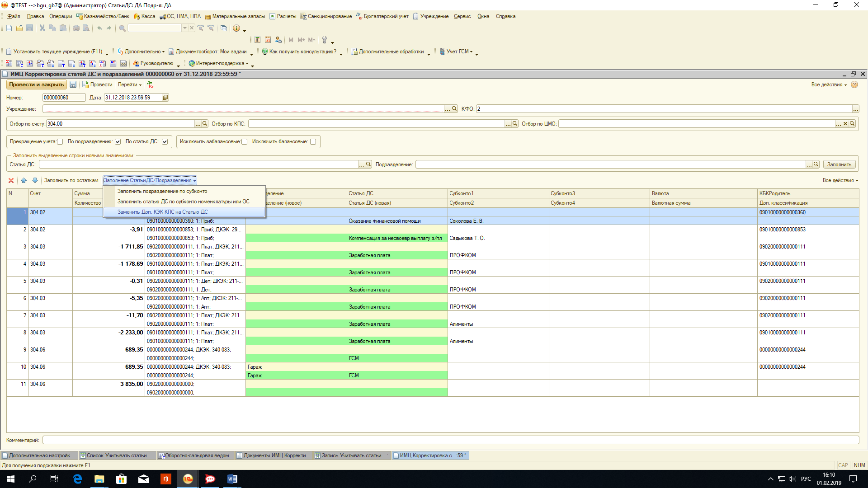Open the calculator icon in toolbar

pyautogui.click(x=258, y=40)
